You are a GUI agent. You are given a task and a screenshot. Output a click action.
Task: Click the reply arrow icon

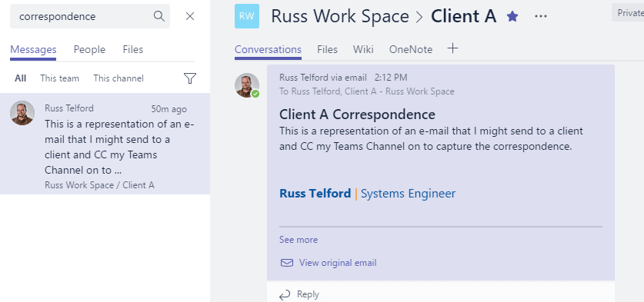pyautogui.click(x=285, y=294)
